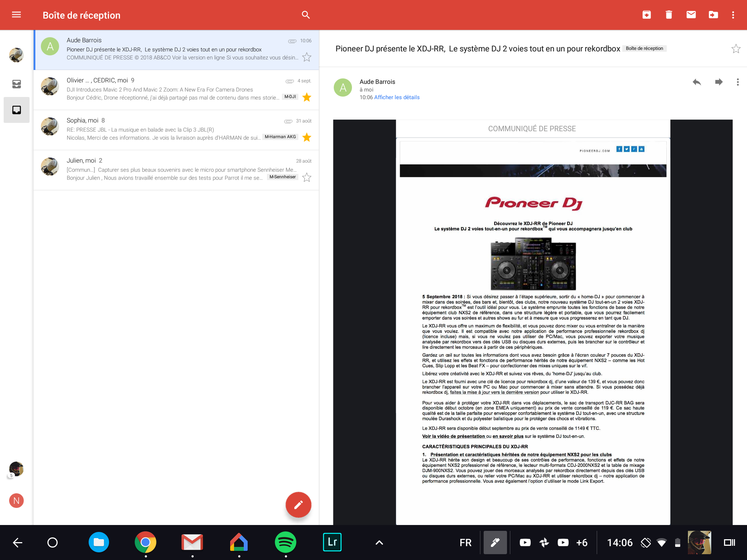
Task: Select the inbox icon in sidebar
Action: [x=16, y=110]
